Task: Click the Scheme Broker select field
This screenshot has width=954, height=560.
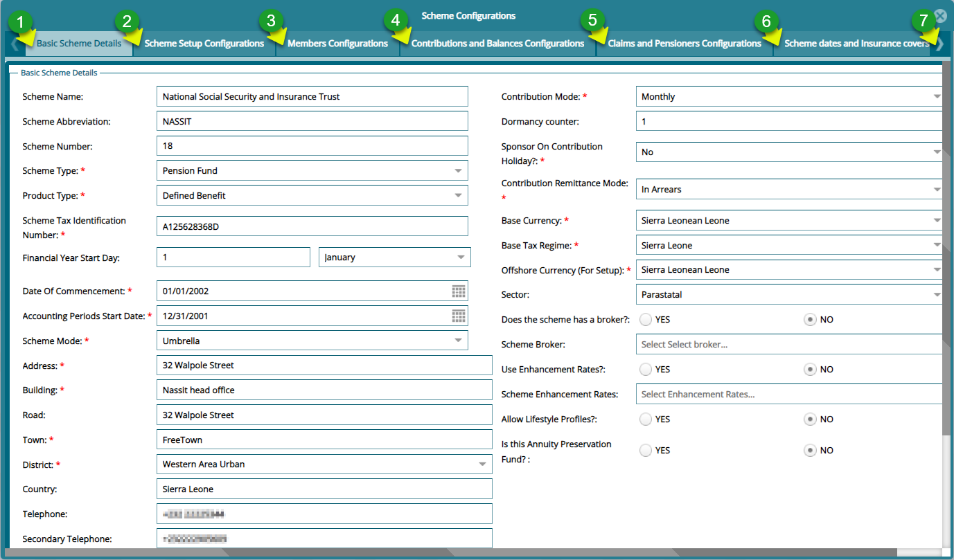Action: coord(788,345)
